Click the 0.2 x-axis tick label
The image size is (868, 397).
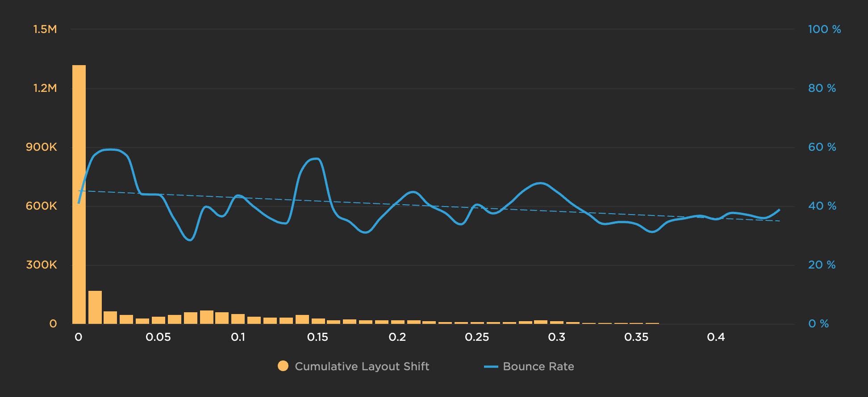tap(397, 337)
